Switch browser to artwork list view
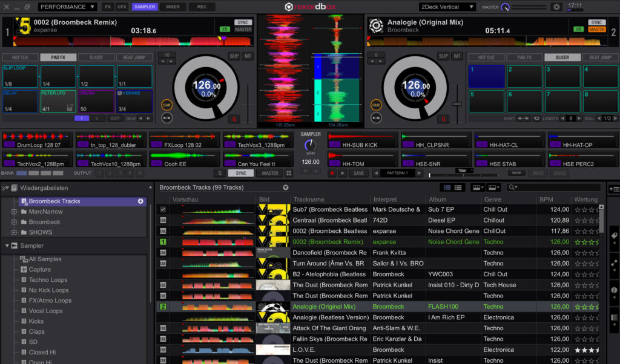This screenshot has width=620, height=364. point(447,187)
